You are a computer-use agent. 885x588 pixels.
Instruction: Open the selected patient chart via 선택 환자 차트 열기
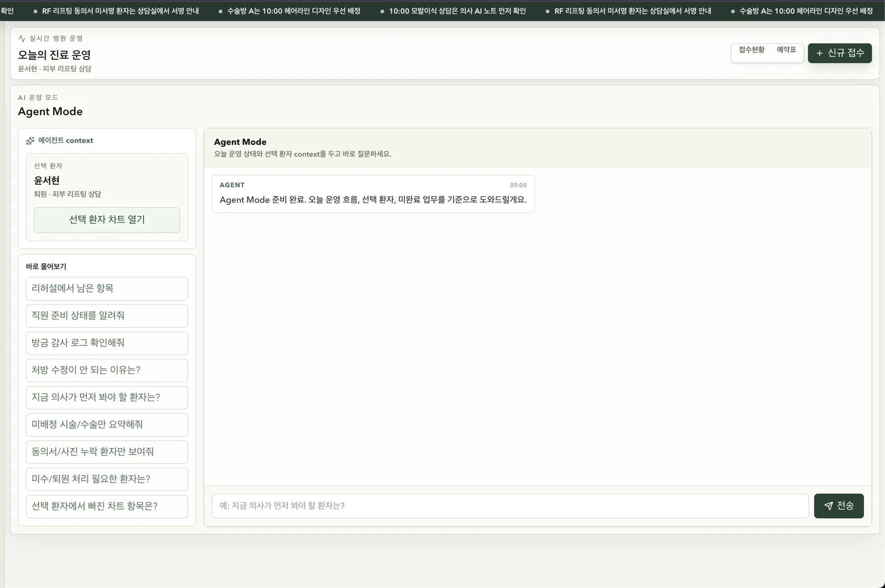[x=107, y=220]
